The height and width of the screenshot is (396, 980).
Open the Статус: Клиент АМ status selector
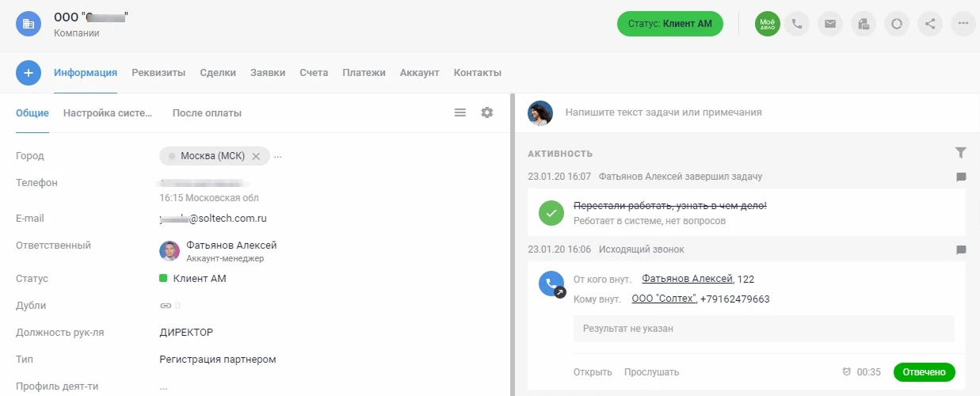[669, 24]
